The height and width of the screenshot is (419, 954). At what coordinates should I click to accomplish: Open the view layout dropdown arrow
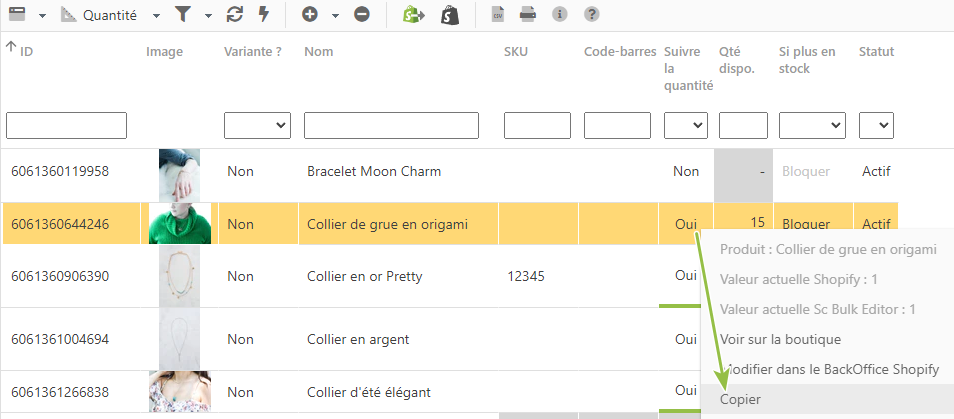42,16
